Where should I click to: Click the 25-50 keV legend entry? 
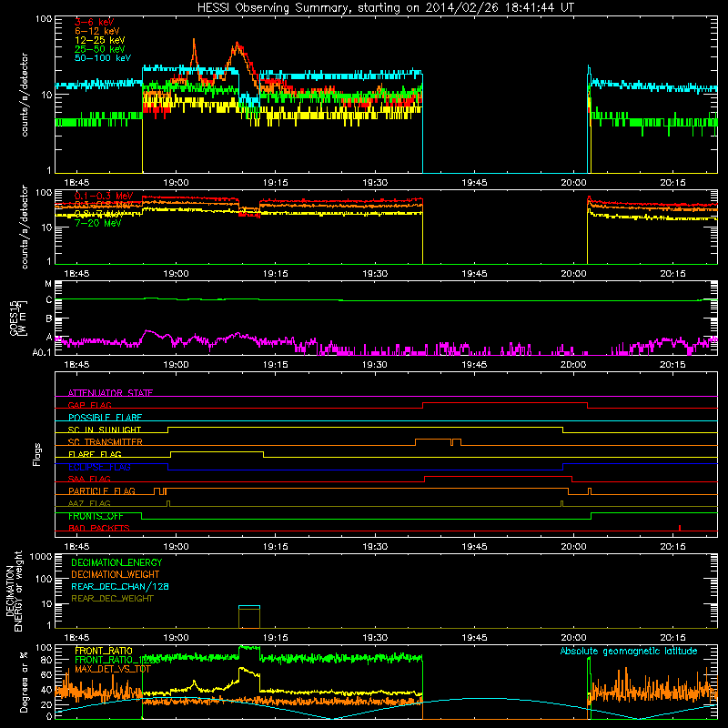pos(100,49)
